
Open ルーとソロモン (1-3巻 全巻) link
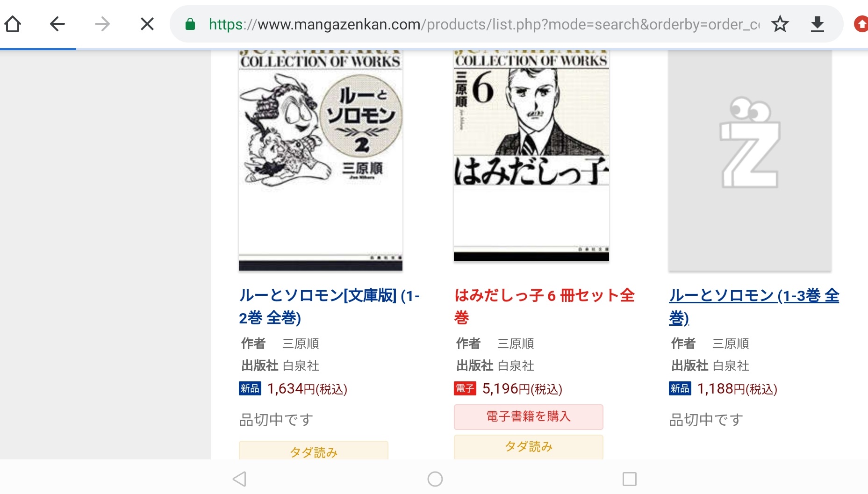pyautogui.click(x=754, y=307)
